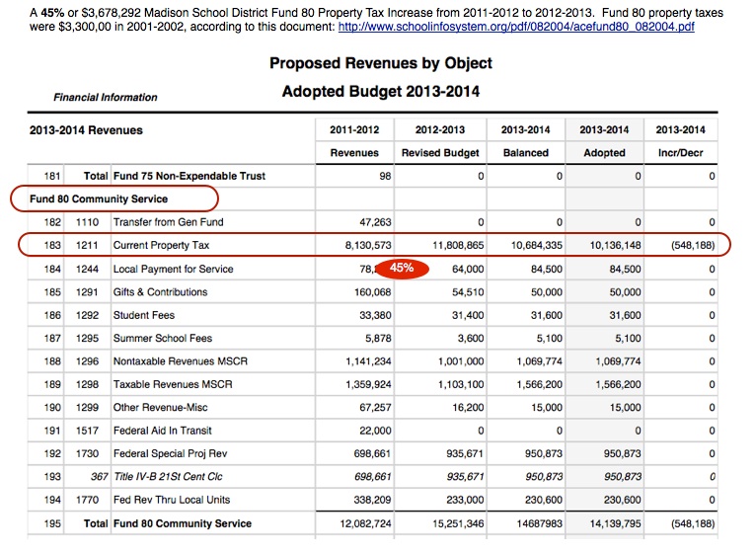Select 'Fed Rev Thru Local Units' row label
The width and height of the screenshot is (756, 555).
coord(172,500)
